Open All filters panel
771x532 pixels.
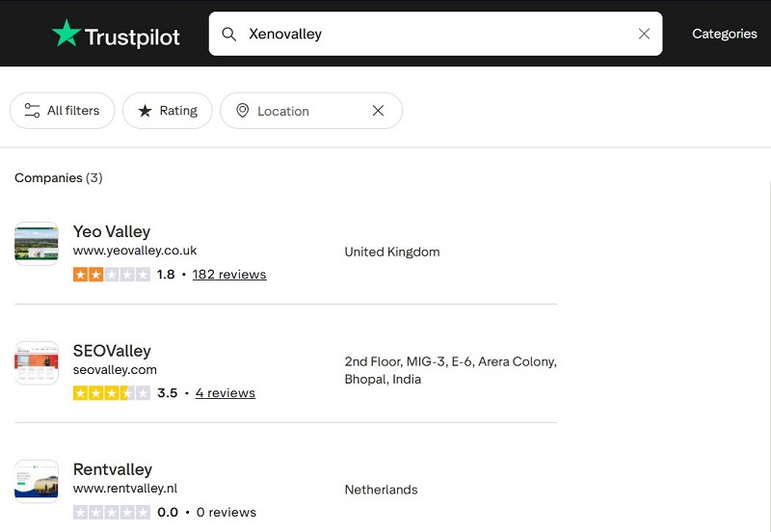pyautogui.click(x=63, y=111)
